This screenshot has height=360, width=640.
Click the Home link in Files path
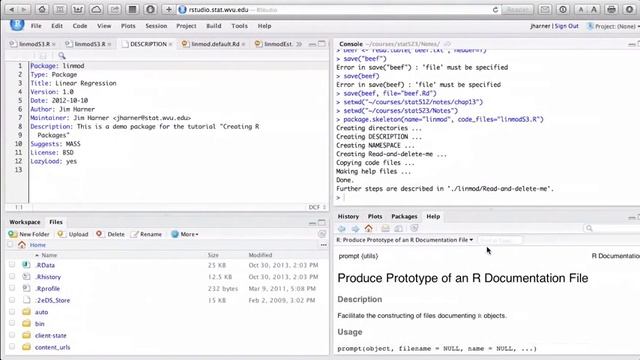(x=38, y=245)
